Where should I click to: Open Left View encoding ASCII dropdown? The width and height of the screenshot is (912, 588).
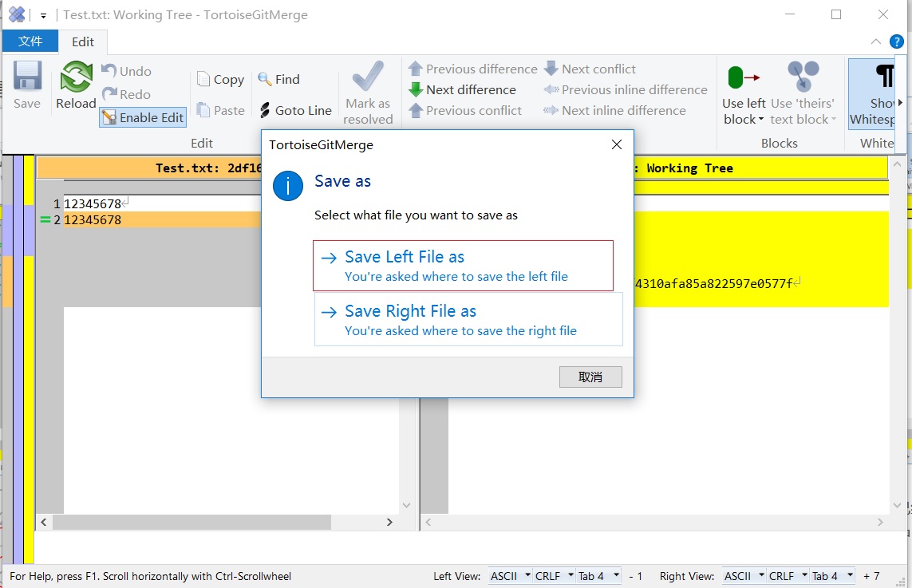click(x=511, y=576)
